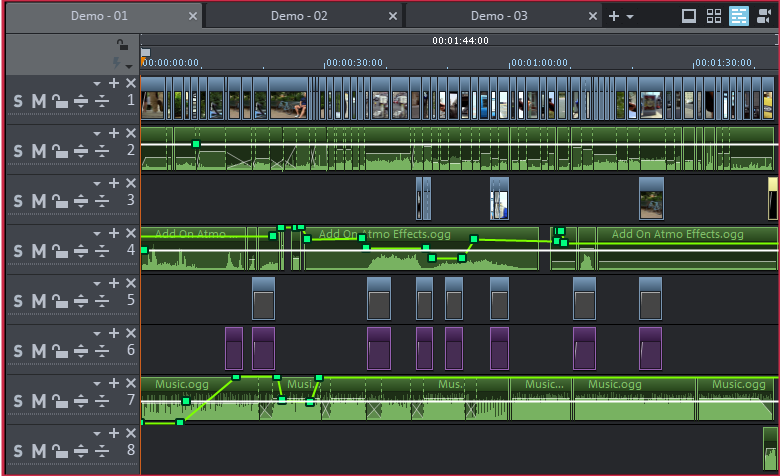Open the Multicam mode icon
The width and height of the screenshot is (780, 476).
point(763,16)
